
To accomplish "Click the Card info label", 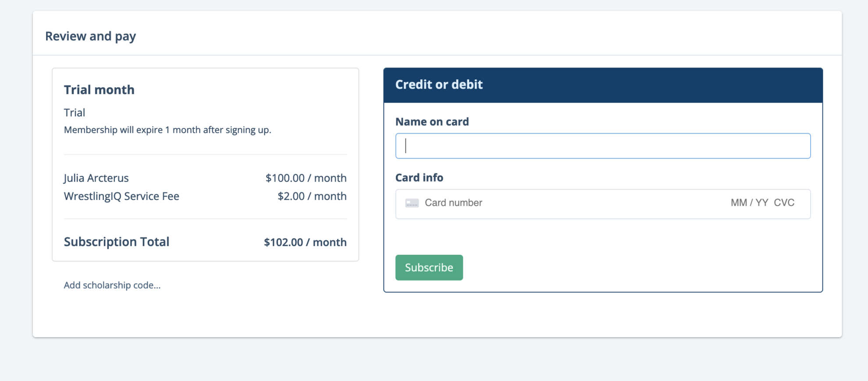I will pos(420,177).
